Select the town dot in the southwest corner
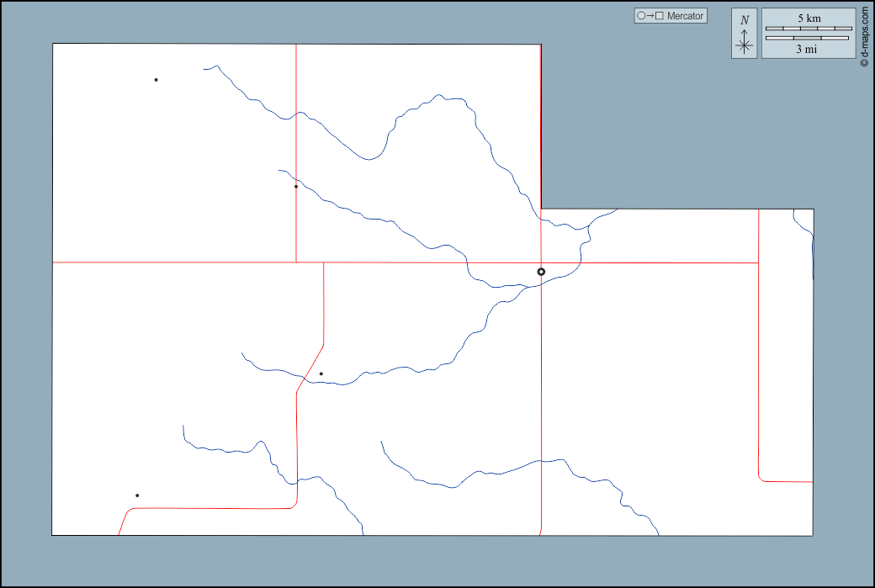This screenshot has height=588, width=875. 137,495
